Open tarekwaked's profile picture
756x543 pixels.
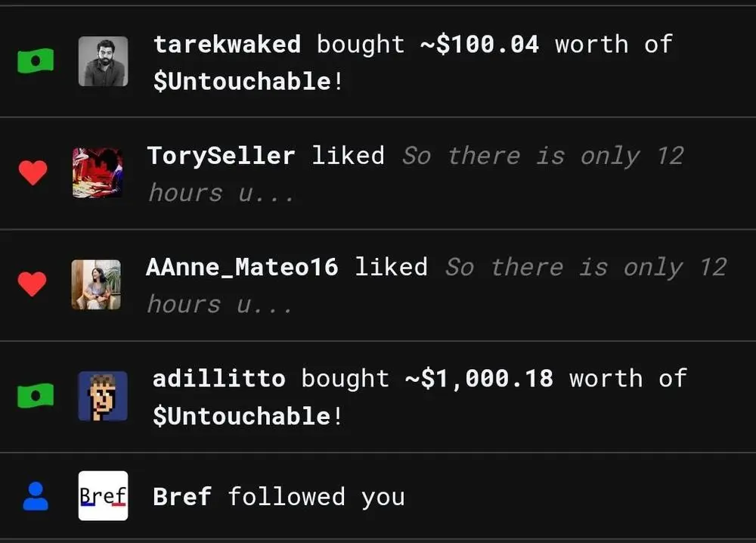pos(104,62)
